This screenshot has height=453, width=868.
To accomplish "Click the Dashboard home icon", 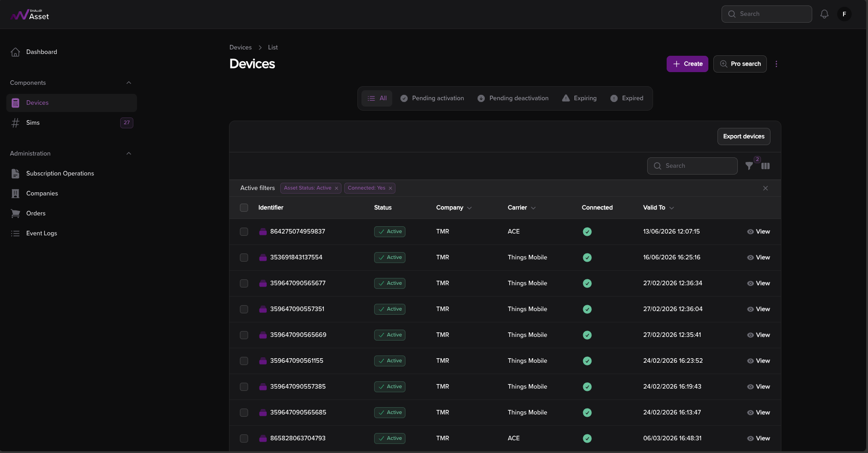I will click(x=15, y=52).
